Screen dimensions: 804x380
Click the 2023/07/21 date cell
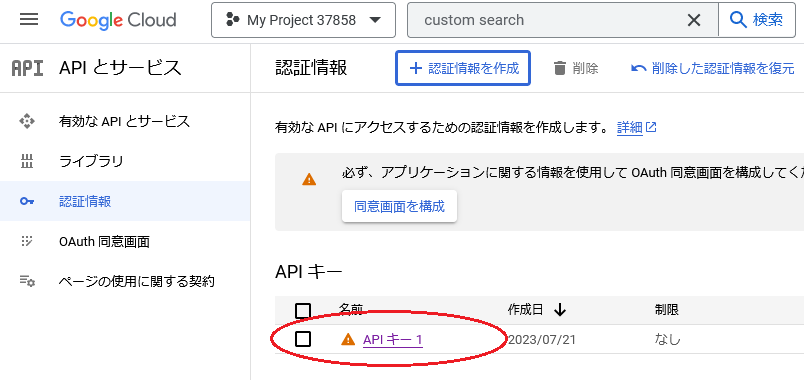tap(541, 339)
